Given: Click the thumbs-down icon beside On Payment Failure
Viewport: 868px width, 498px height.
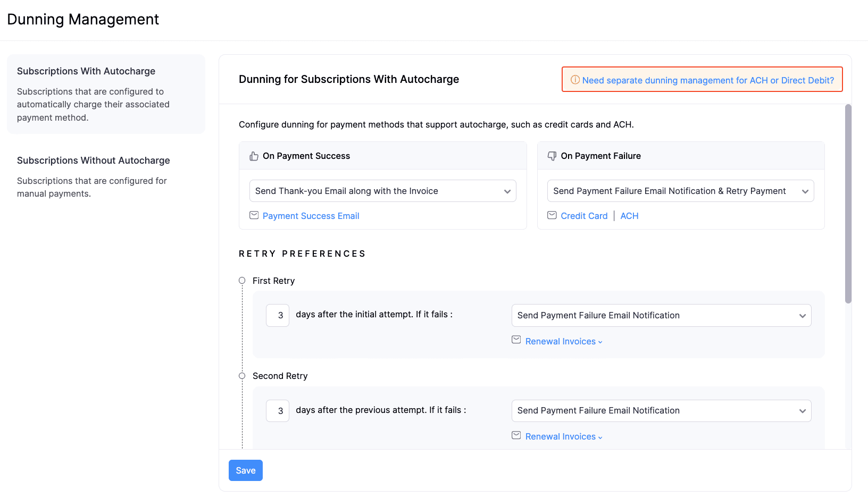Looking at the screenshot, I should [552, 156].
